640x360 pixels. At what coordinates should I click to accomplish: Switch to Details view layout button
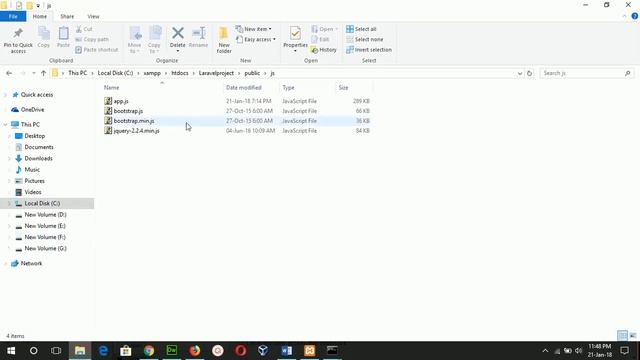622,336
